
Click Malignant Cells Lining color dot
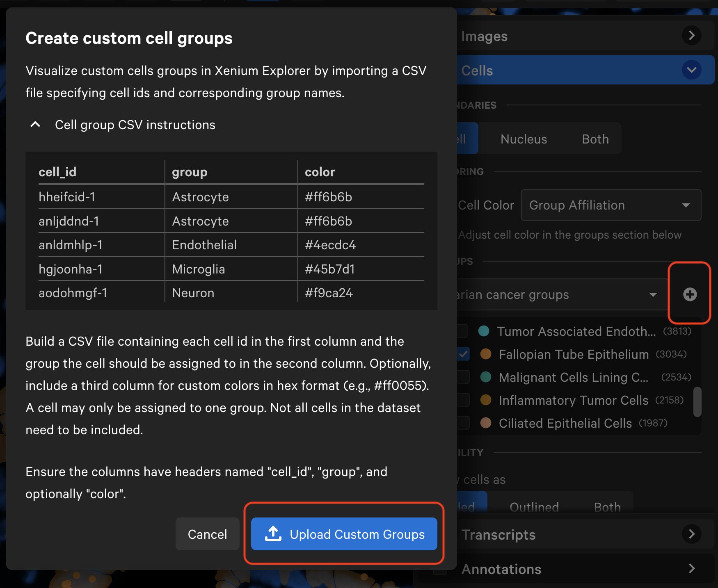click(x=486, y=377)
